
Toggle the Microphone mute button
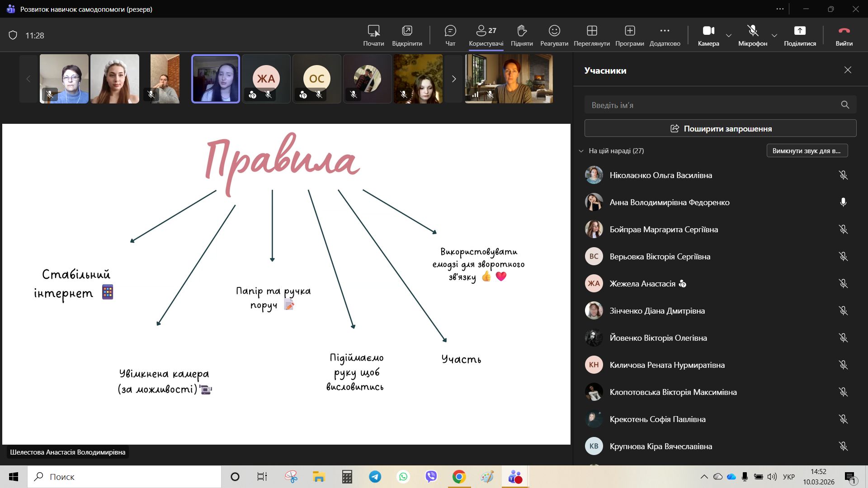click(753, 31)
